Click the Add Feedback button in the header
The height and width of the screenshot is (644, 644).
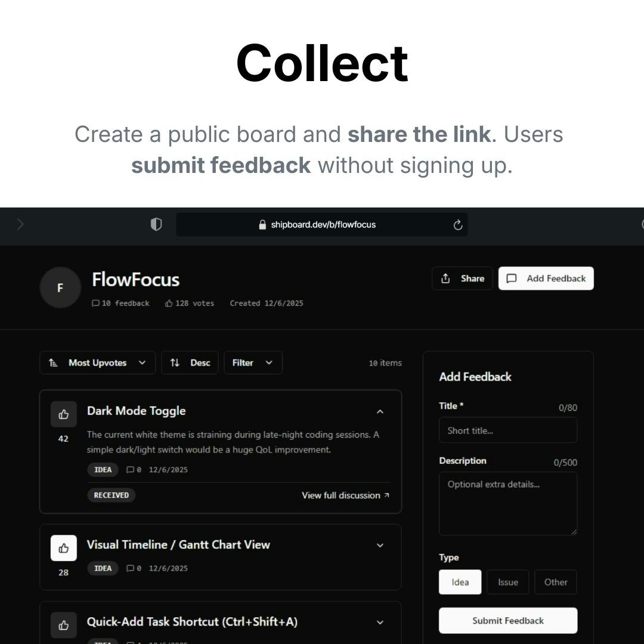[546, 278]
